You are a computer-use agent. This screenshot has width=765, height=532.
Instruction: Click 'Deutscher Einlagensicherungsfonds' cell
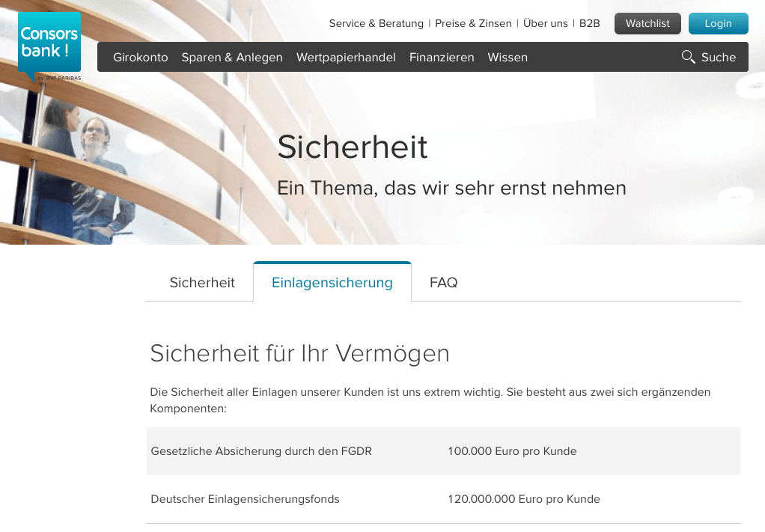pyautogui.click(x=245, y=499)
